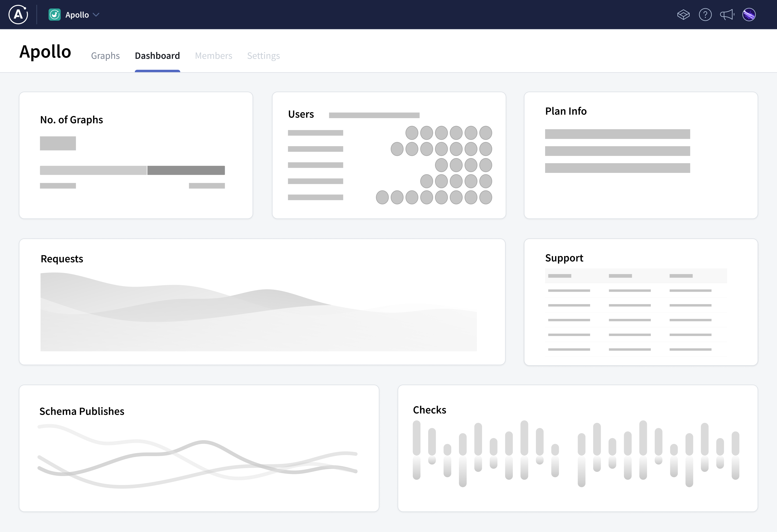This screenshot has height=532, width=777.
Task: Open the help question mark icon
Action: pos(705,14)
